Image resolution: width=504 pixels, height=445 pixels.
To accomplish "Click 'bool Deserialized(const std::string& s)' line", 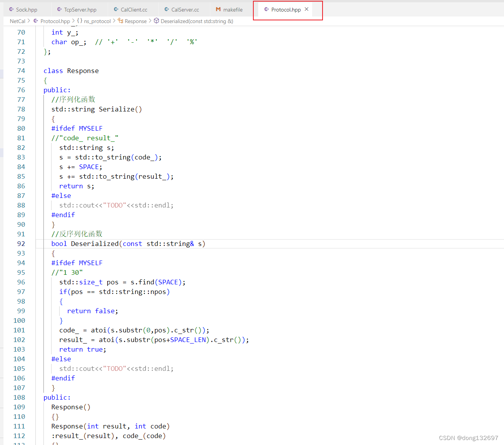I will 128,244.
